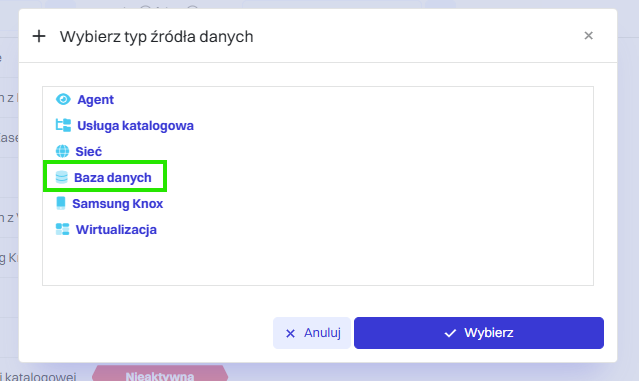Select the Samsung Knox entry
The height and width of the screenshot is (381, 639).
tap(117, 203)
